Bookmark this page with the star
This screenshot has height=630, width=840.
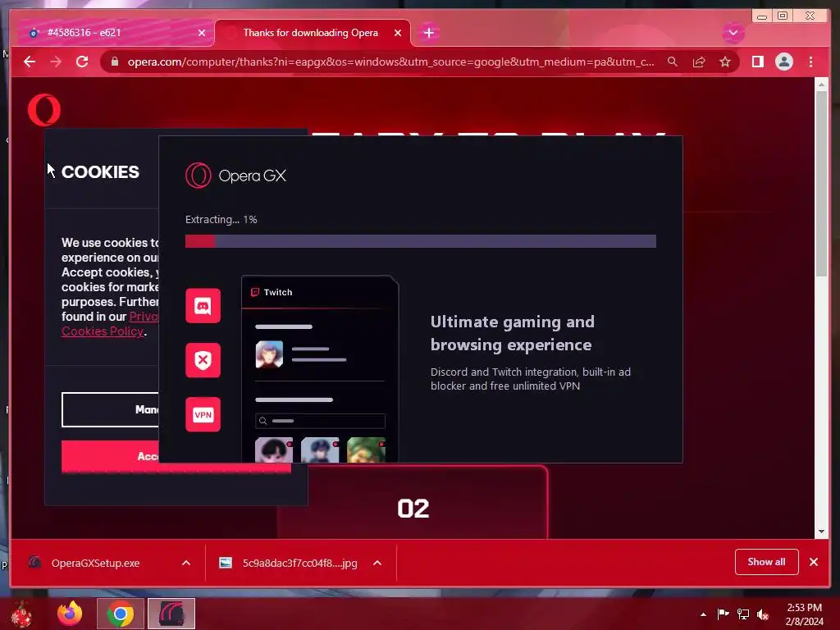[725, 62]
